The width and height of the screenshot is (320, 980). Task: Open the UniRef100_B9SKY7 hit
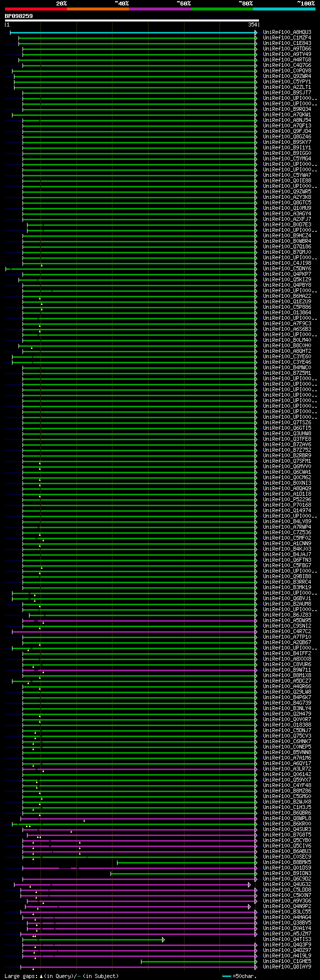[287, 142]
